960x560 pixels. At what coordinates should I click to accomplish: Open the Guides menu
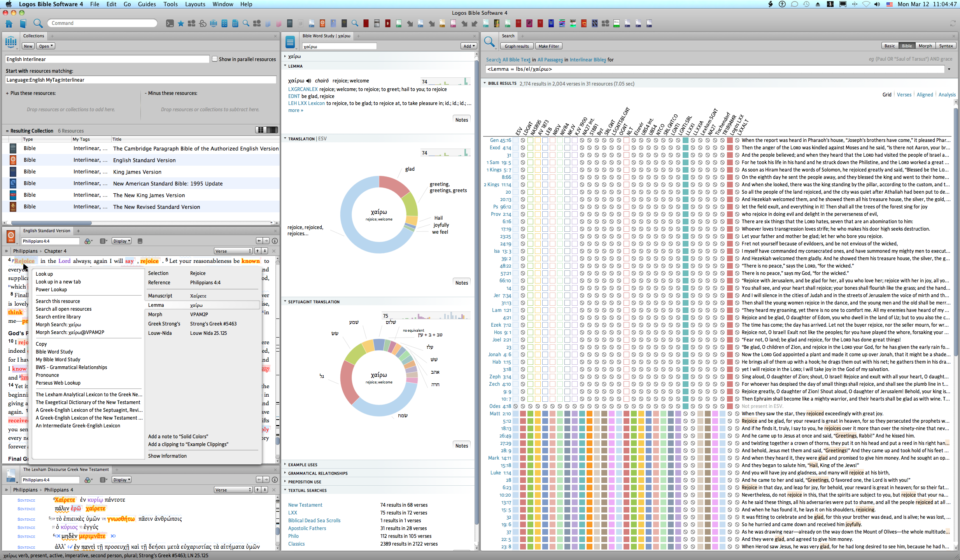point(147,4)
